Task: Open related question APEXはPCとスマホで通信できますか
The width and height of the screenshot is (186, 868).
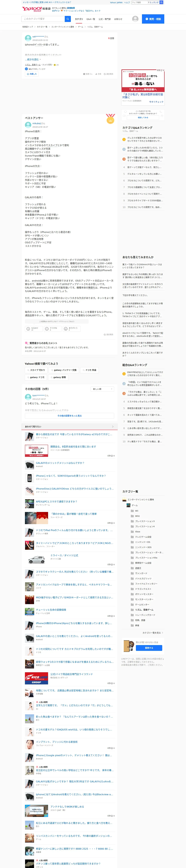Action: point(56,501)
